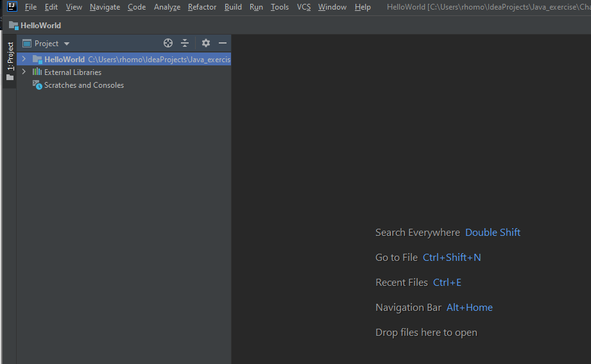Hide the Project tool window
The height and width of the screenshot is (364, 591).
pyautogui.click(x=223, y=43)
